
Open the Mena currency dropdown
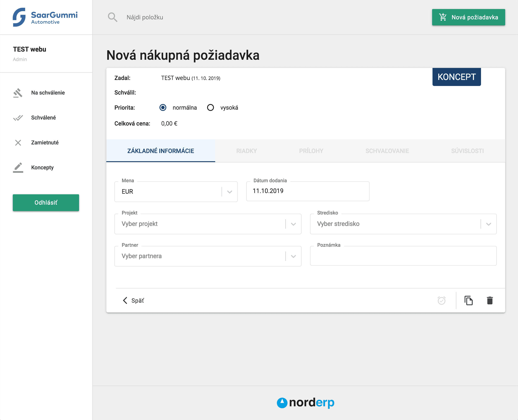pos(176,192)
